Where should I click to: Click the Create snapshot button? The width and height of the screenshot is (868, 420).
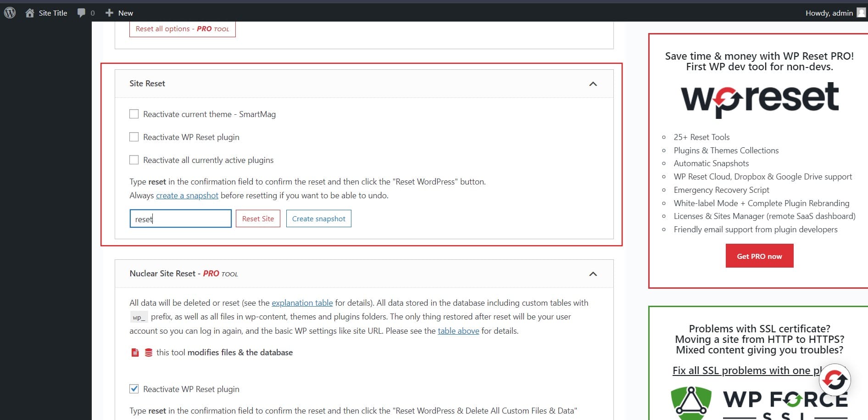[x=319, y=218]
